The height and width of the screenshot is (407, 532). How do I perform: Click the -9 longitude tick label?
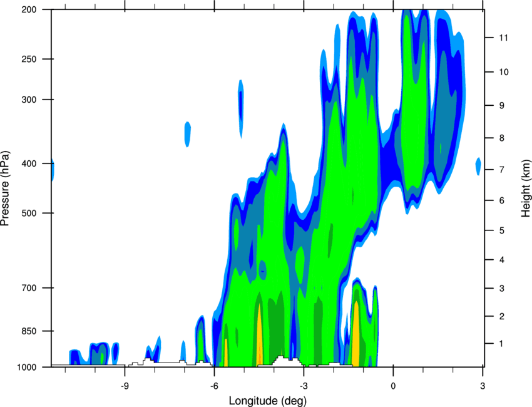(125, 386)
